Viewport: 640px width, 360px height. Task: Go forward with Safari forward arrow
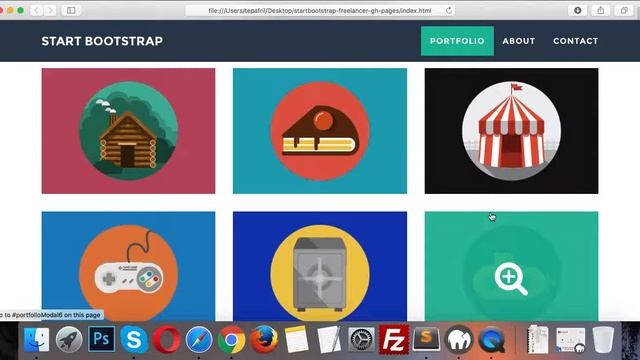click(x=51, y=10)
